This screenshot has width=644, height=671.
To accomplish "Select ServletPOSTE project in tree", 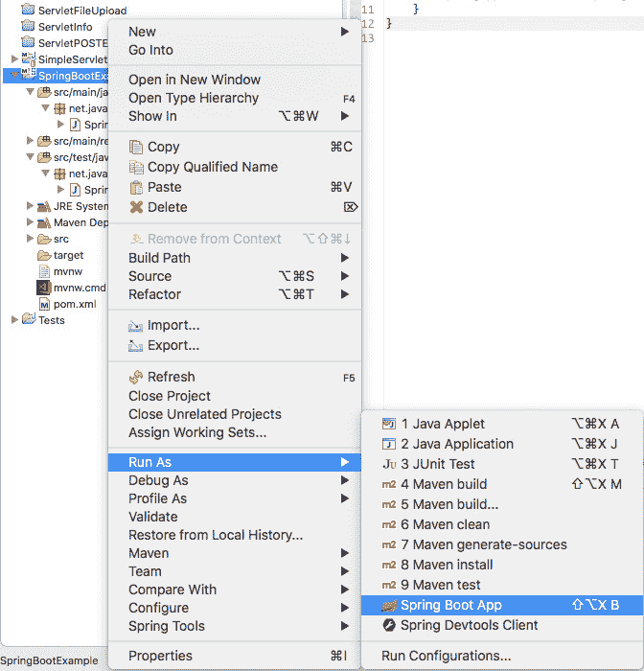I will tap(73, 43).
